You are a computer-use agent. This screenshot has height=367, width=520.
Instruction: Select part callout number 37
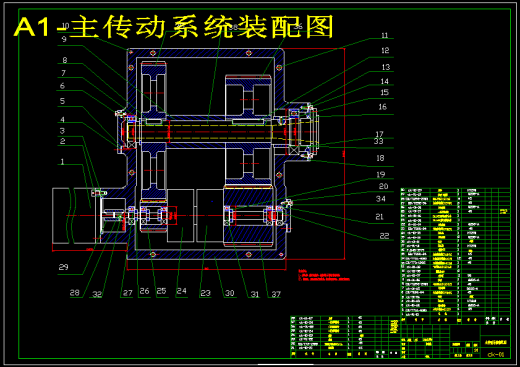[x=276, y=294]
